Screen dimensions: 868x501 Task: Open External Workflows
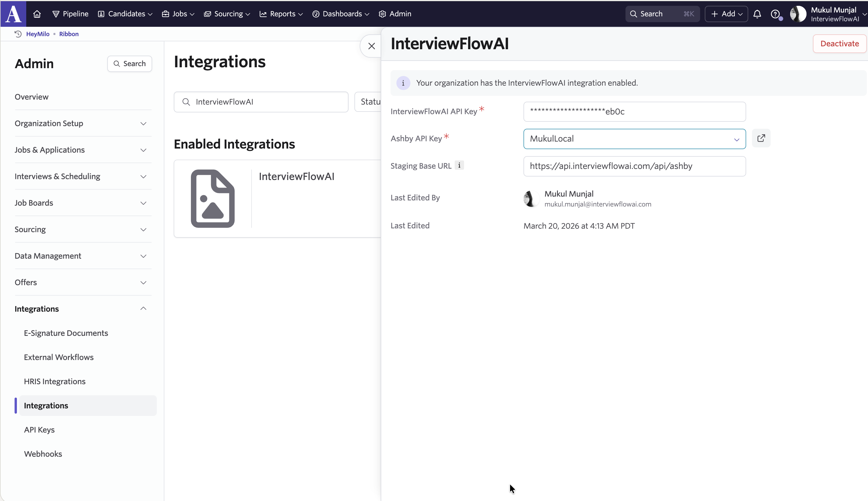(x=59, y=357)
